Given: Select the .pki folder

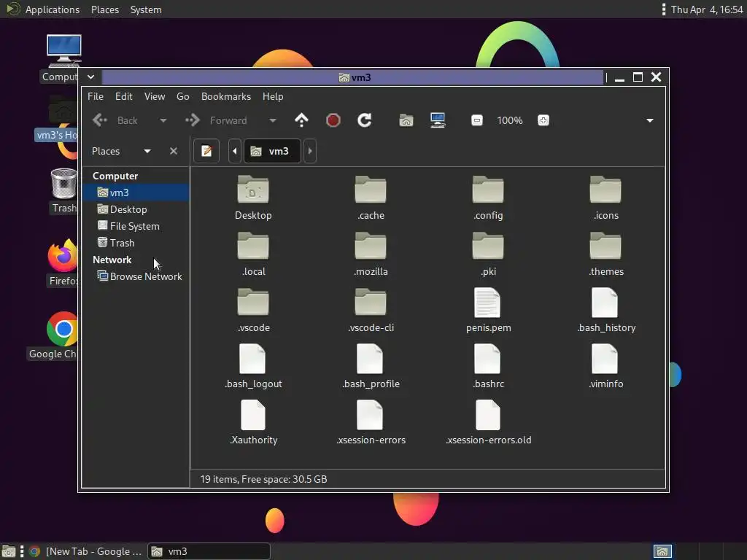Looking at the screenshot, I should coord(488,246).
